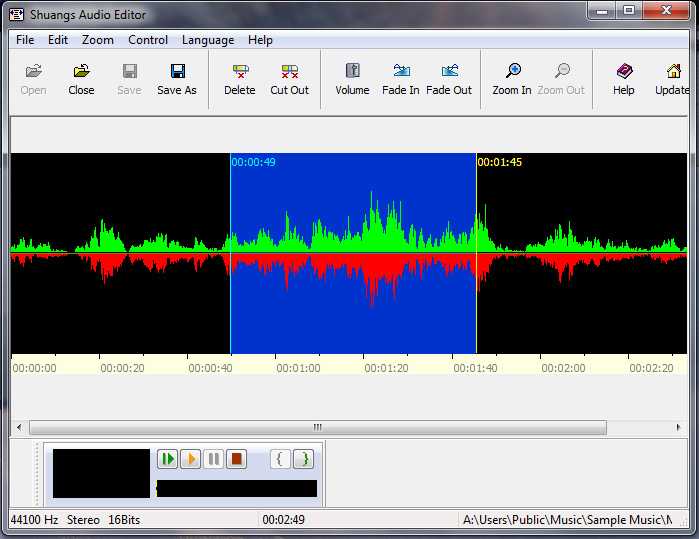Click the file path in status bar
The image size is (699, 539).
coord(567,520)
